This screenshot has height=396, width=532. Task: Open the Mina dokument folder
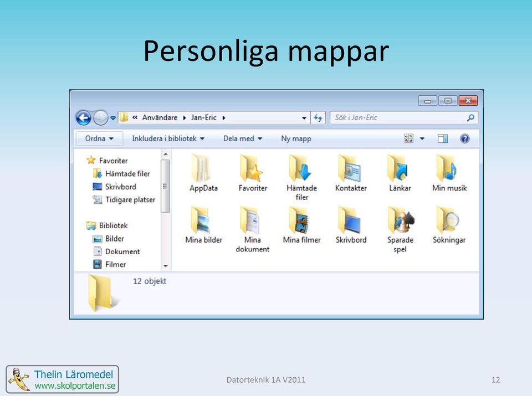coord(253,229)
